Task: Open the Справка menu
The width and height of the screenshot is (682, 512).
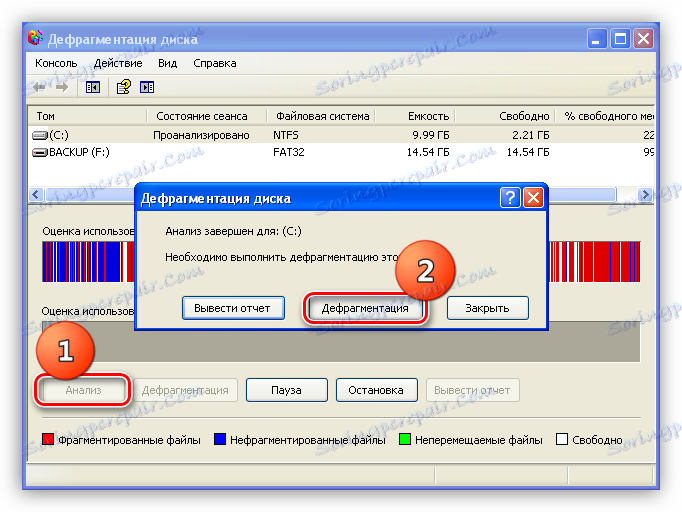Action: tap(215, 64)
